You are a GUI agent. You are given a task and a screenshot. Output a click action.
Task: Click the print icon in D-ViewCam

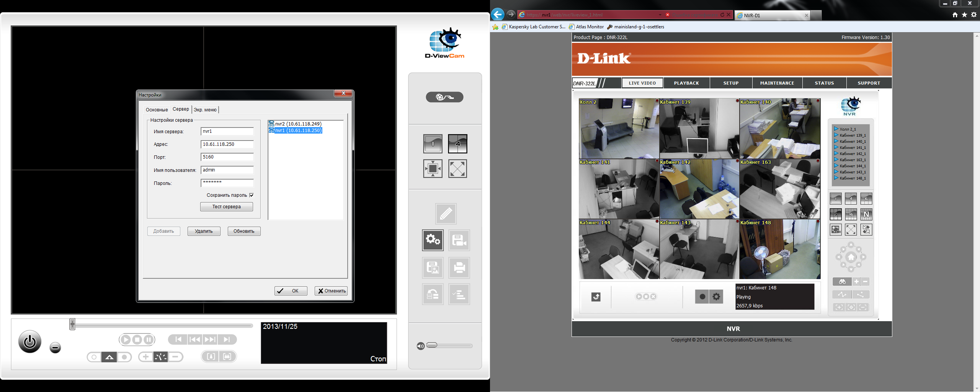pos(459,267)
